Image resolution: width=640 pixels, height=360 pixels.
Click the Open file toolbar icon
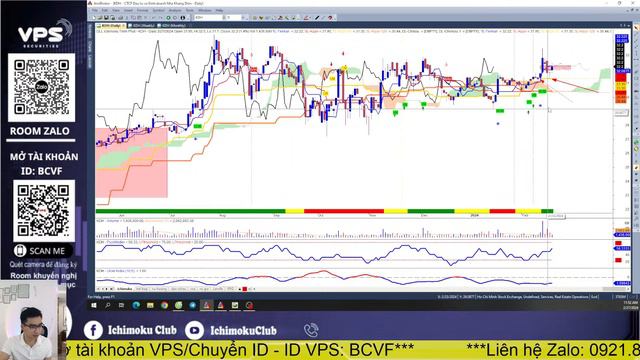point(100,18)
